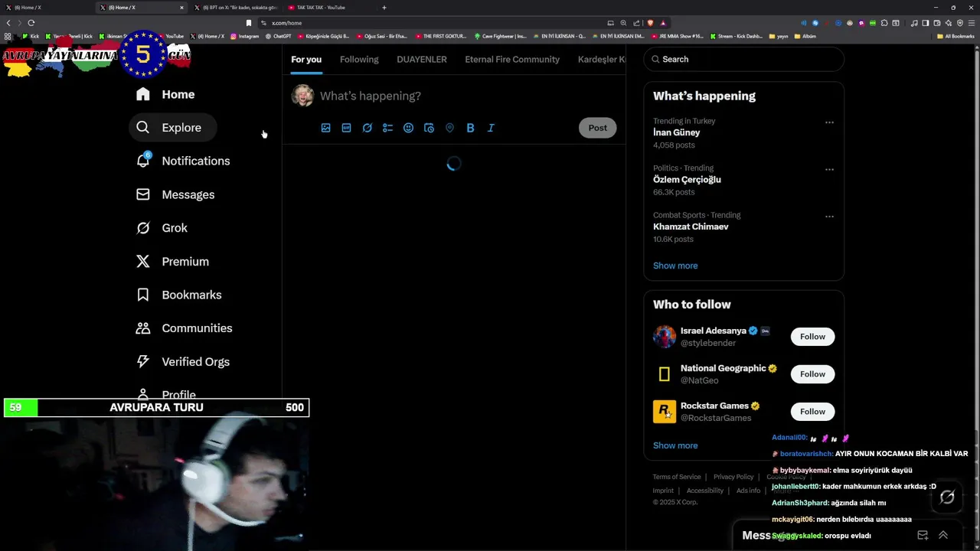Open Albüm bookmarks folder
980x551 pixels.
[805, 36]
